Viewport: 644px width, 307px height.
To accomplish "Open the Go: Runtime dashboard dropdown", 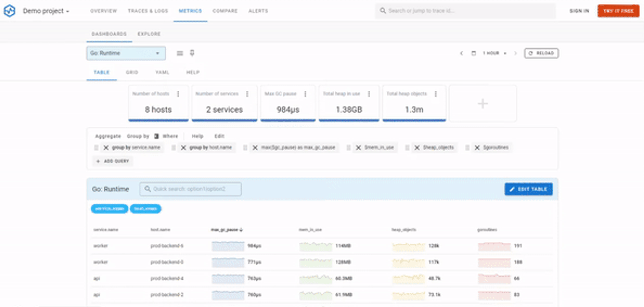I will coord(126,53).
